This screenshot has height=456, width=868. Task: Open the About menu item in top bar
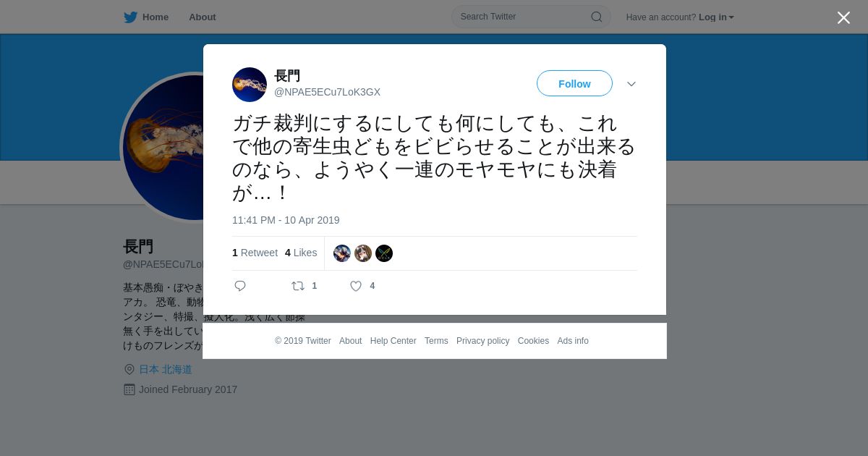(203, 17)
